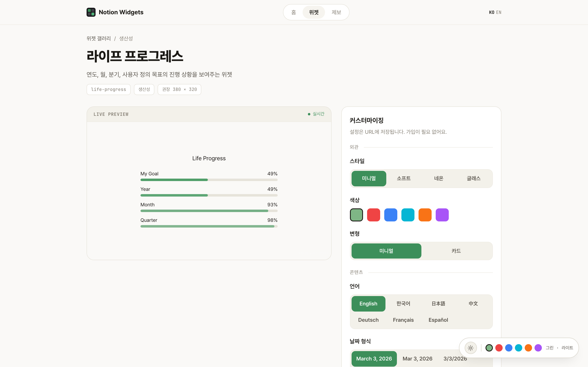The width and height of the screenshot is (588, 367).
Task: Switch variant to 카드
Action: [x=456, y=251]
